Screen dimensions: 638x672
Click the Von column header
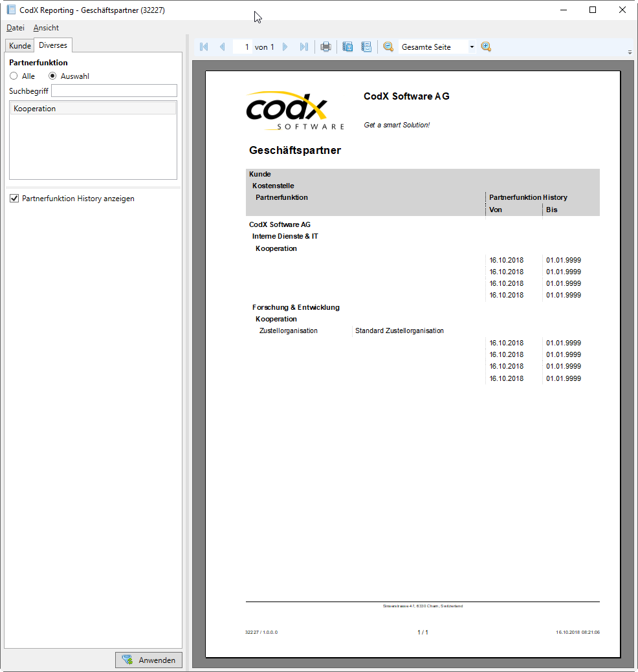[x=496, y=210]
